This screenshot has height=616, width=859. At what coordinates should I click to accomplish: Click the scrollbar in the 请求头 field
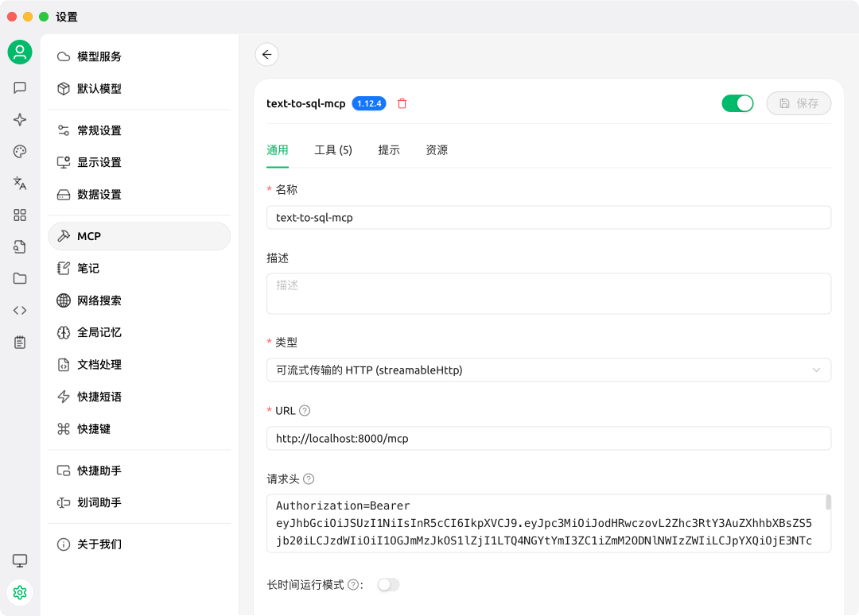pyautogui.click(x=828, y=502)
